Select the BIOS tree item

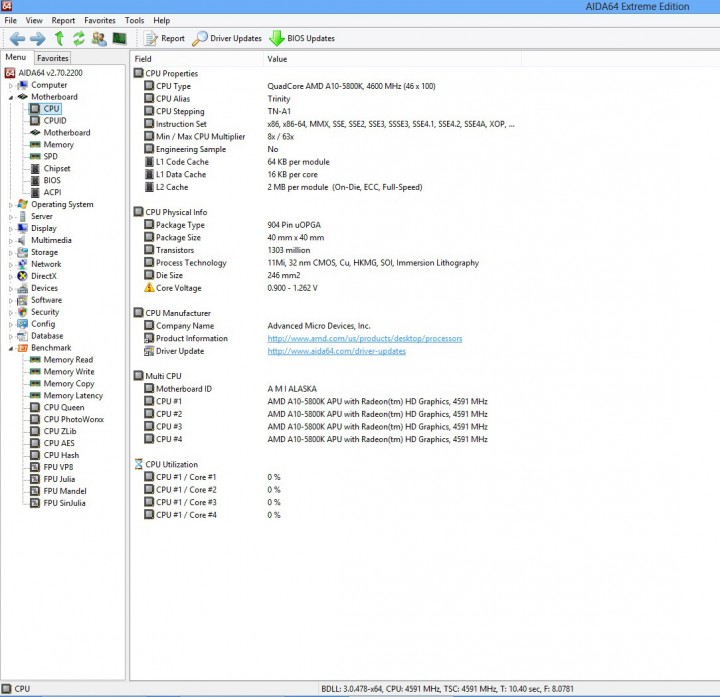pyautogui.click(x=45, y=180)
